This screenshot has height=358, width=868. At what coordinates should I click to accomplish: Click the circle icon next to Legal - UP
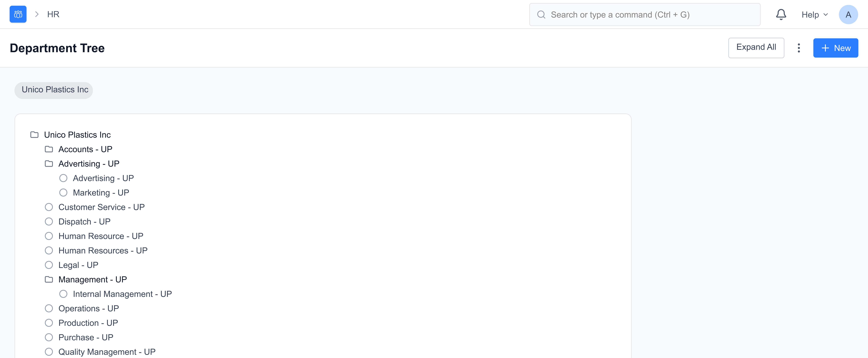49,265
